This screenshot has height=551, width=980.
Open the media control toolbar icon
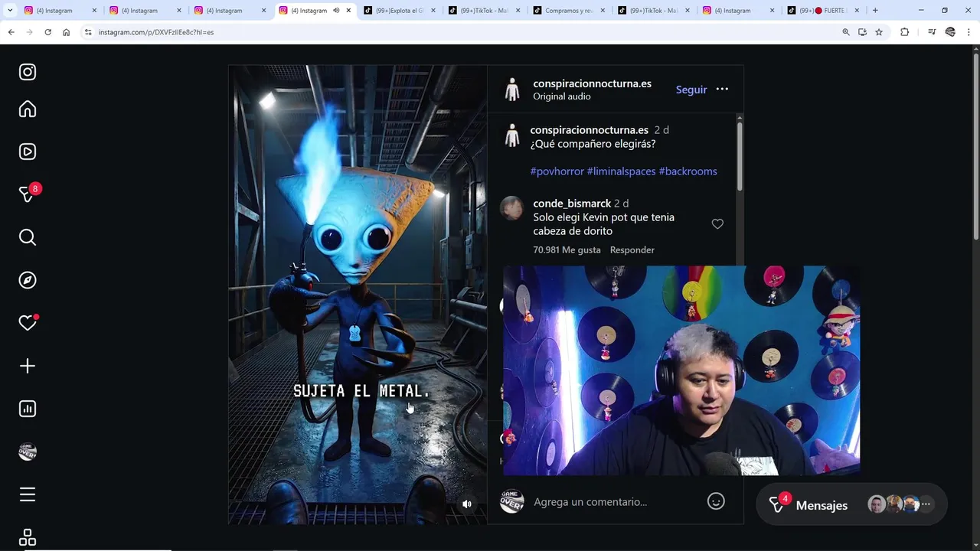(932, 32)
